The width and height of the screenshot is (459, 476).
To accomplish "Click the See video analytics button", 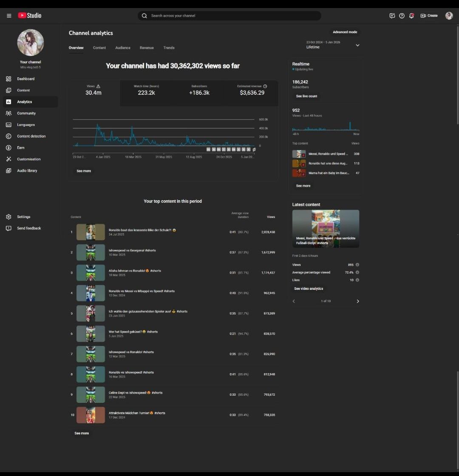I will click(x=309, y=289).
